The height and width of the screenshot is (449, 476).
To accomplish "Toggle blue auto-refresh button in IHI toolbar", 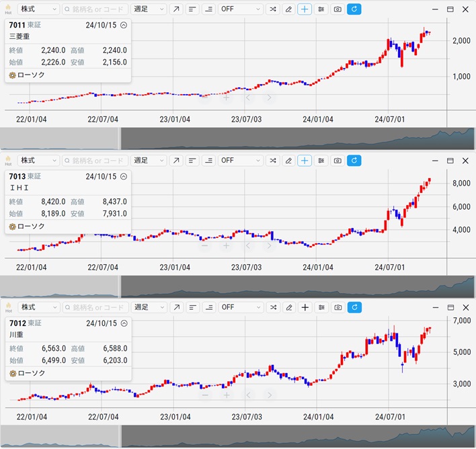I will [354, 161].
